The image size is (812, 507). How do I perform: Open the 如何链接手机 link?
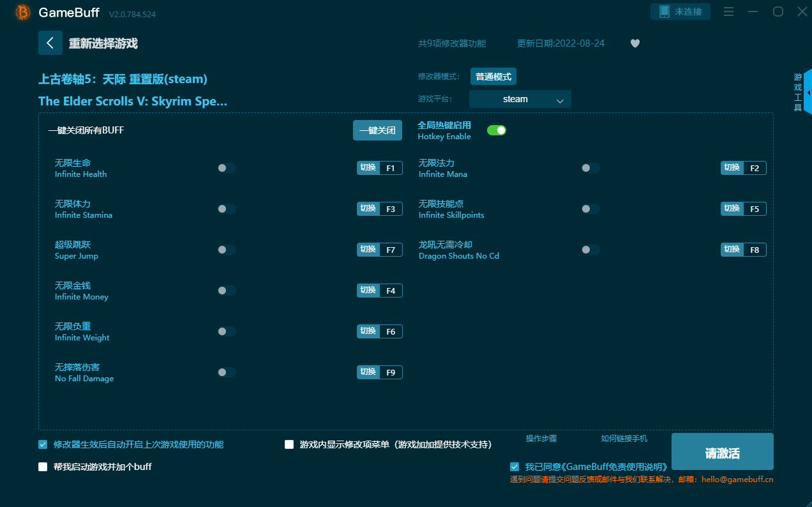(624, 439)
